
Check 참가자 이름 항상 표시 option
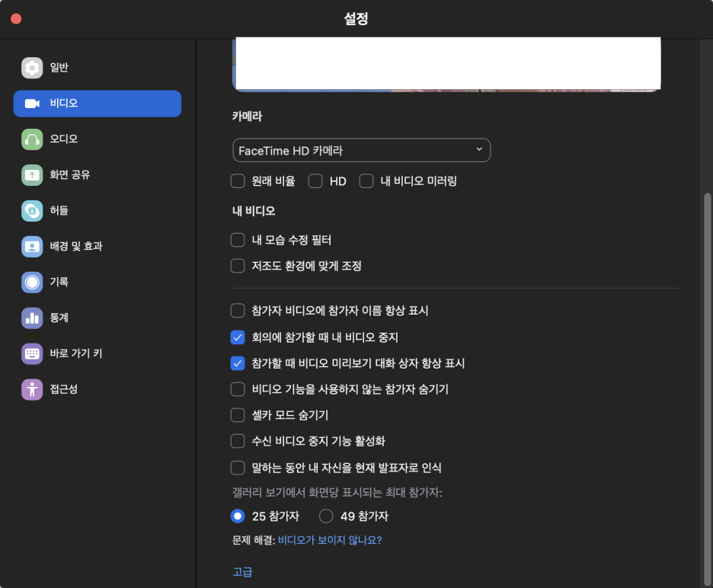238,311
